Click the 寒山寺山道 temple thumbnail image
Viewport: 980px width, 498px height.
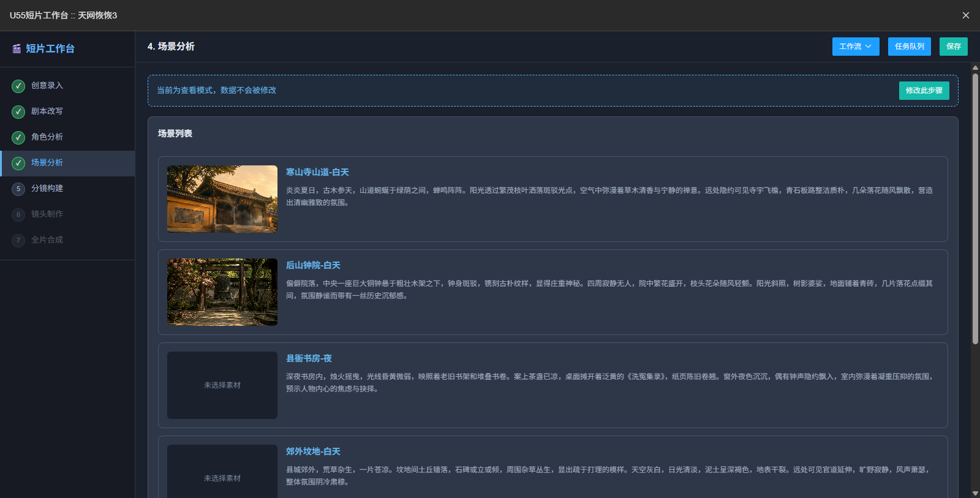222,199
